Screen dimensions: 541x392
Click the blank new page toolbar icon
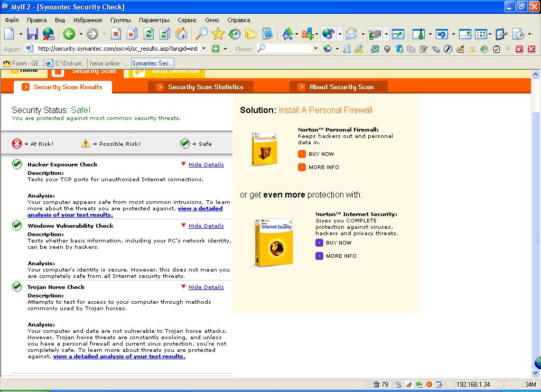[10, 34]
